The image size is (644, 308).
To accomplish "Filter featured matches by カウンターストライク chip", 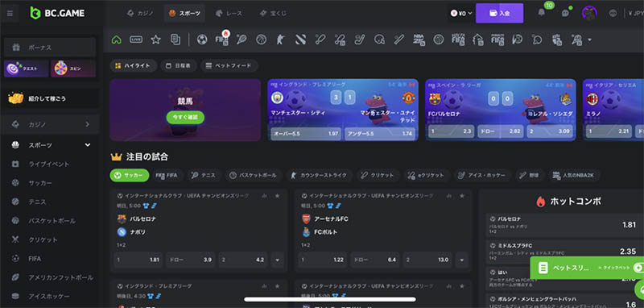I will 319,175.
